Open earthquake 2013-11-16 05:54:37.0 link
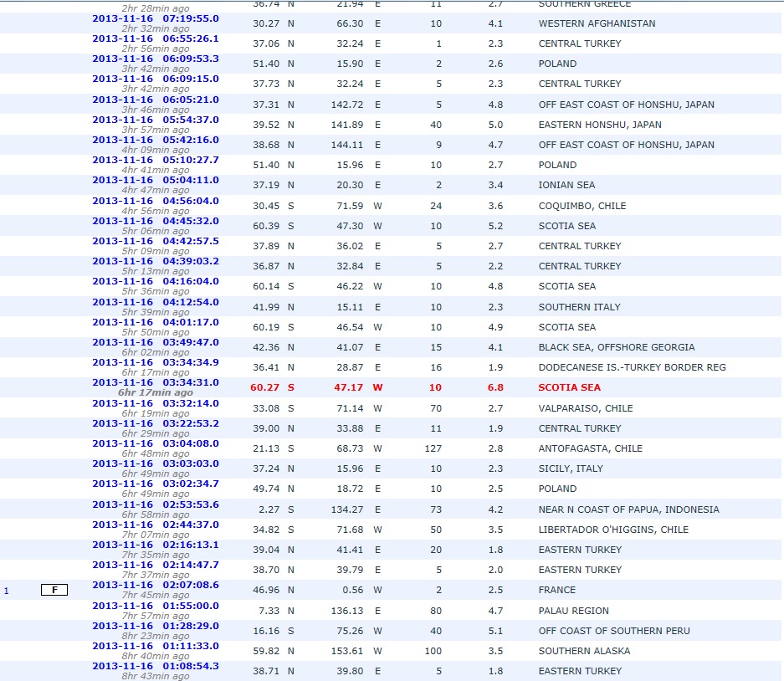Screen dimensions: 784x681 click(156, 120)
